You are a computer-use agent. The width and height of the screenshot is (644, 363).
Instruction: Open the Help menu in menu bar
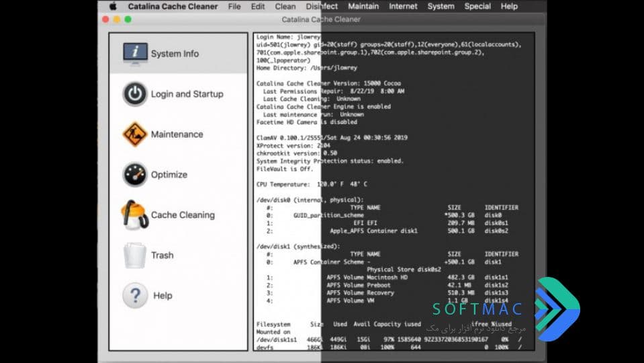pos(509,6)
